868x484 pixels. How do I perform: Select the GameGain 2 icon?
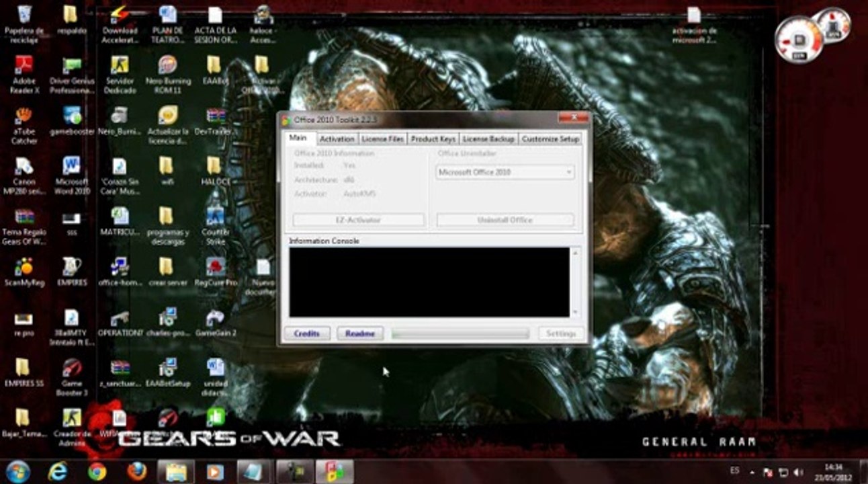click(x=215, y=322)
